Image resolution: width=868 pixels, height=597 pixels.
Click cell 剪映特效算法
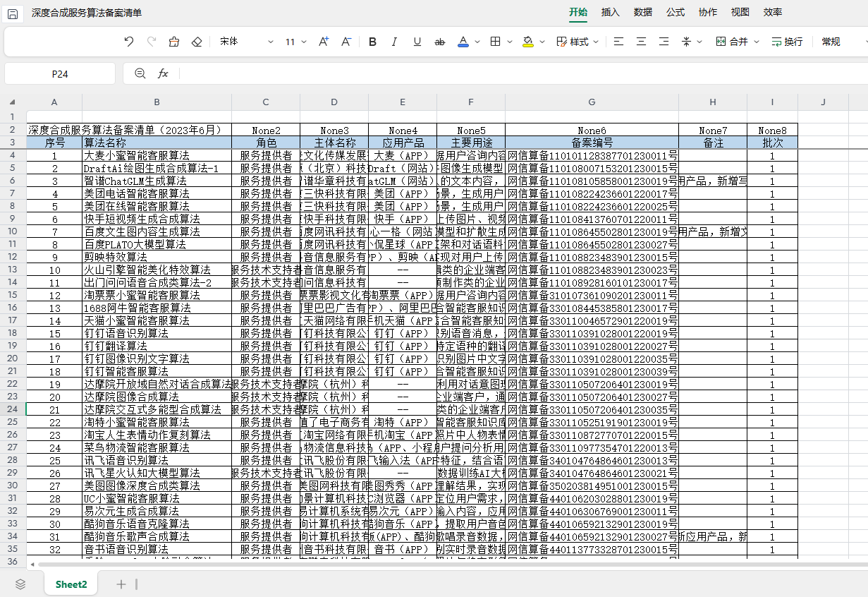157,257
